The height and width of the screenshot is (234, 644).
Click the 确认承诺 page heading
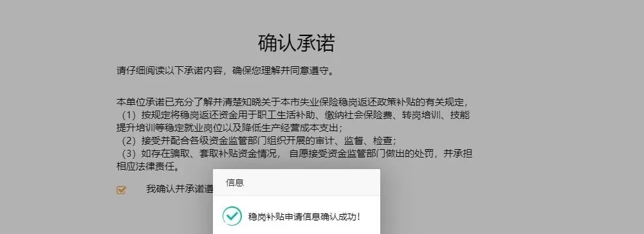[x=297, y=43]
